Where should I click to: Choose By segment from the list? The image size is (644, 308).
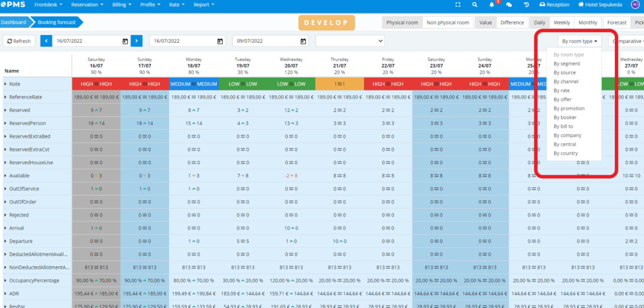566,64
